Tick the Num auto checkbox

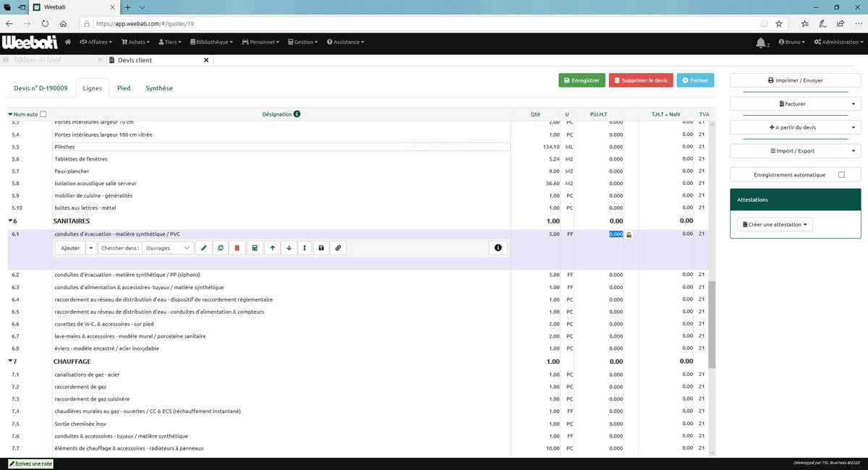[43, 114]
